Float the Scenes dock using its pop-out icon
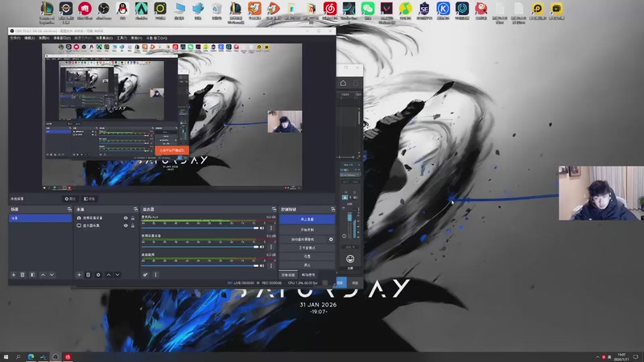 click(69, 209)
